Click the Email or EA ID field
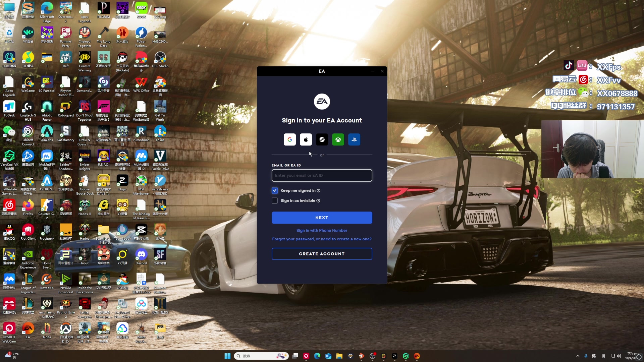The height and width of the screenshot is (362, 644). click(x=322, y=175)
